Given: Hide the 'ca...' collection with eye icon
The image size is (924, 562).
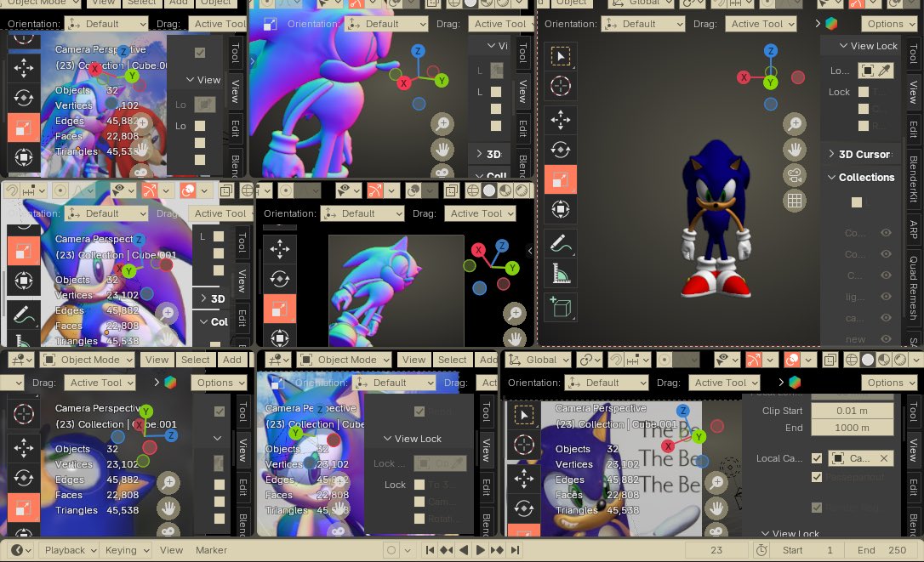Looking at the screenshot, I should [x=886, y=317].
